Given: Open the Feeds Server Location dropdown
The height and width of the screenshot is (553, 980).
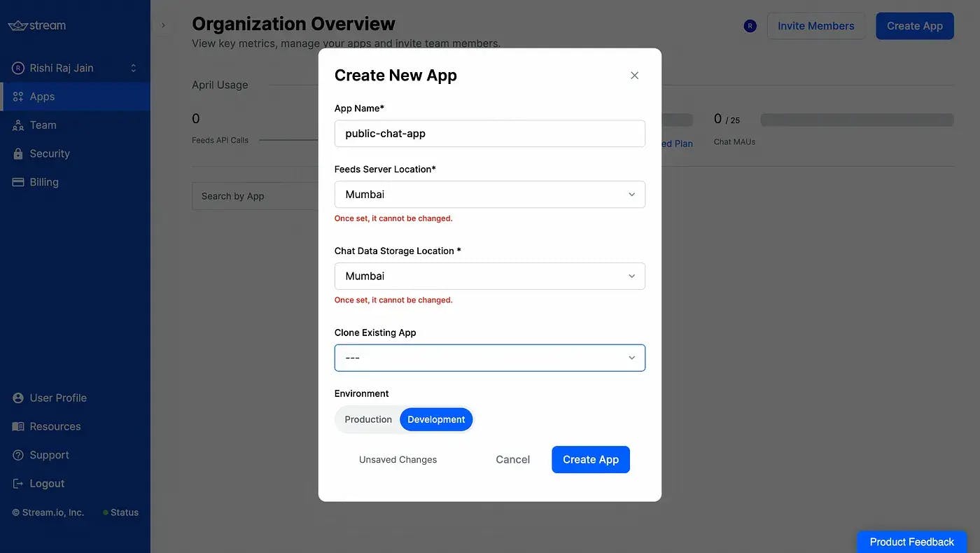Looking at the screenshot, I should pos(489,195).
